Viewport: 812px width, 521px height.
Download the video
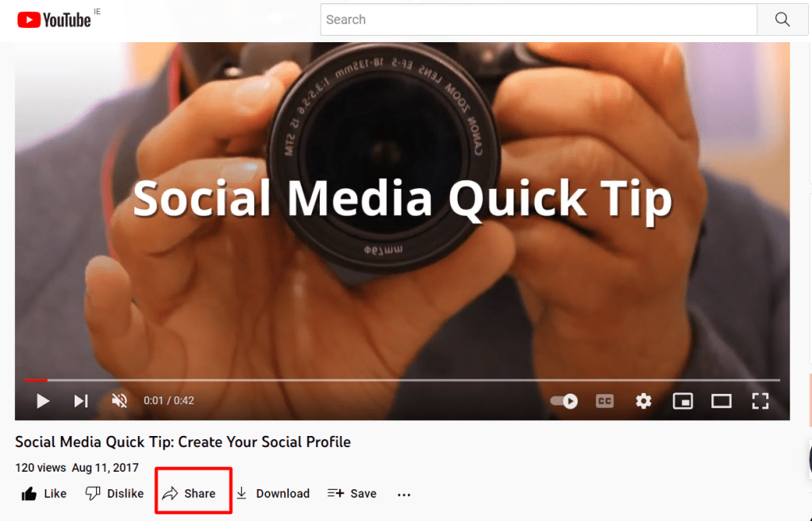[x=273, y=493]
